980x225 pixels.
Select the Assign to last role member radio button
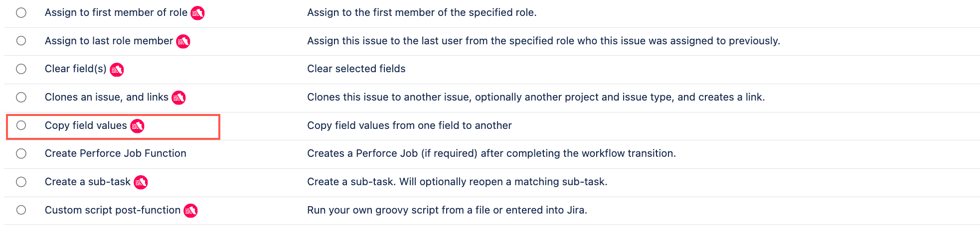click(x=21, y=41)
